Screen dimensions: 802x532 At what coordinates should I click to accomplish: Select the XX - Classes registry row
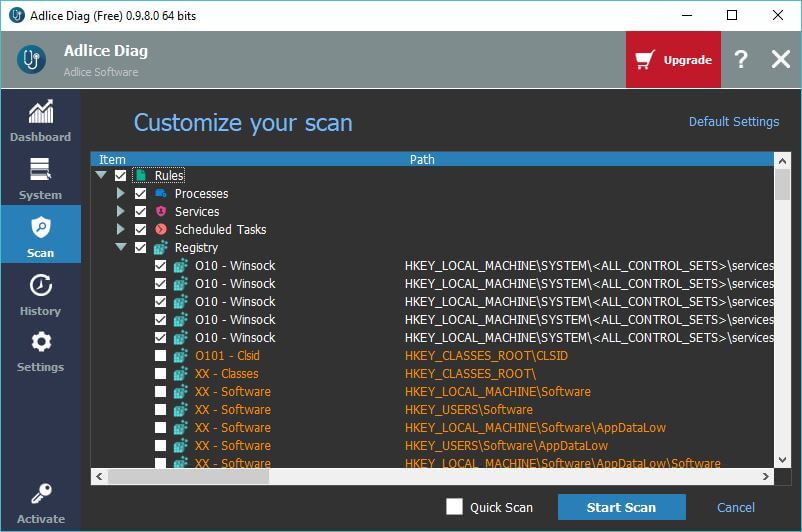pyautogui.click(x=226, y=374)
